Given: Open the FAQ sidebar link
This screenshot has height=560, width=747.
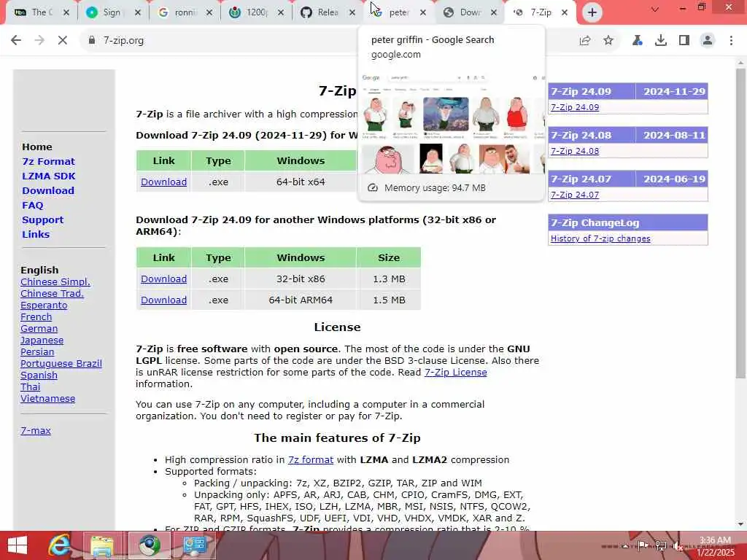Looking at the screenshot, I should click(32, 205).
